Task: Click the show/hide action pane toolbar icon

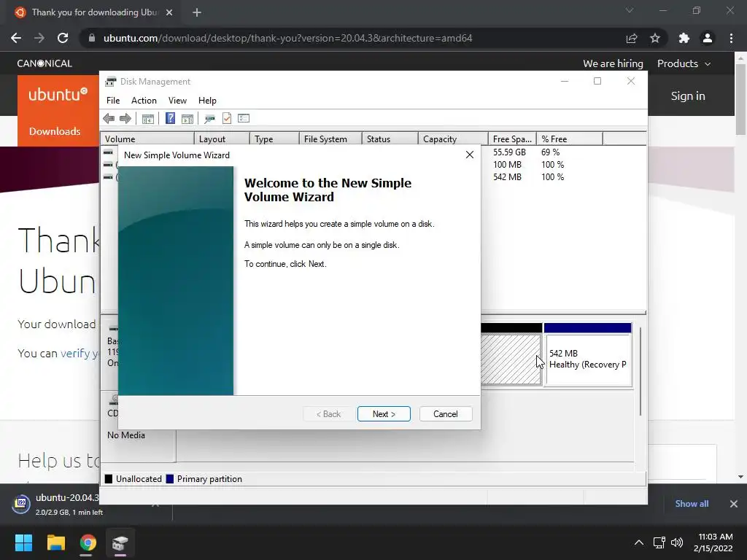Action: point(187,119)
